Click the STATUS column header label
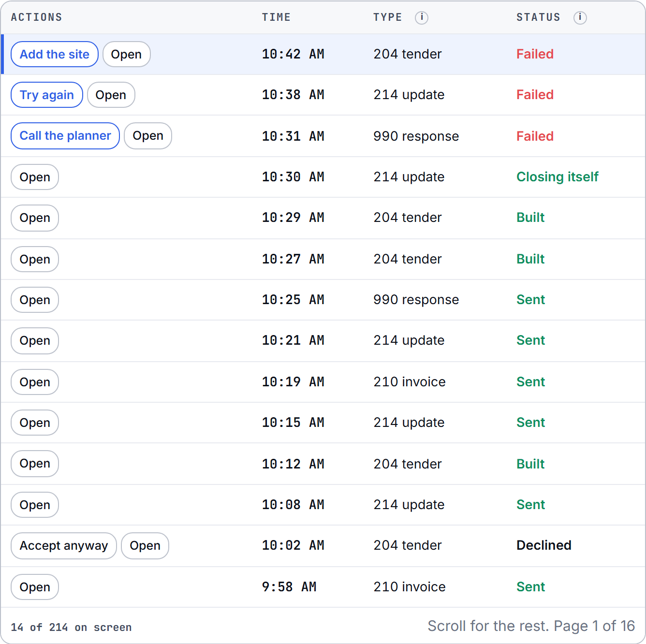646x644 pixels. 539,17
